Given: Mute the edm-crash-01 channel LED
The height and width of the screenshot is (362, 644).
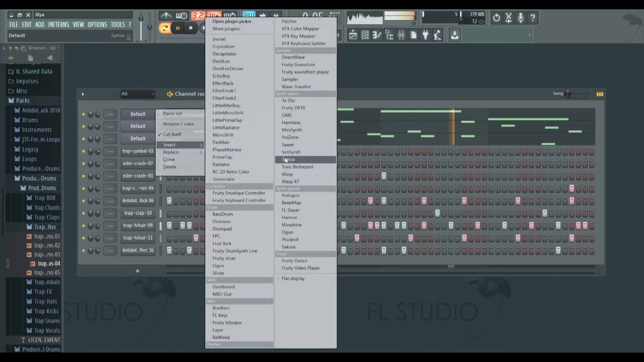Looking at the screenshot, I should point(84,176).
